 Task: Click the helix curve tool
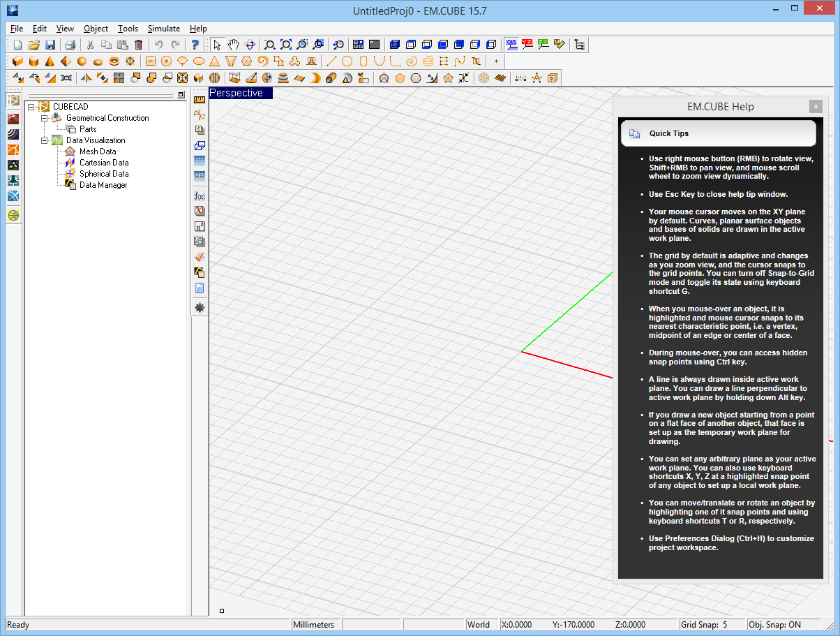point(427,61)
